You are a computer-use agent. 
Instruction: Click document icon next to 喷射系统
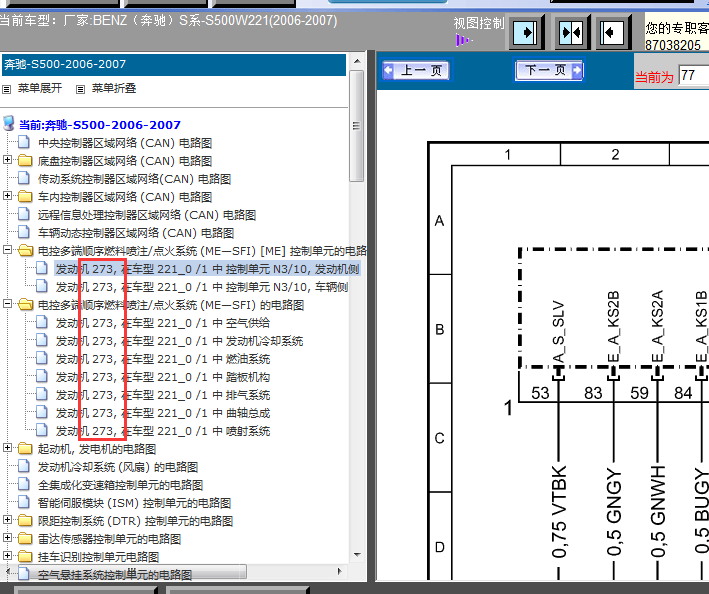[x=42, y=430]
